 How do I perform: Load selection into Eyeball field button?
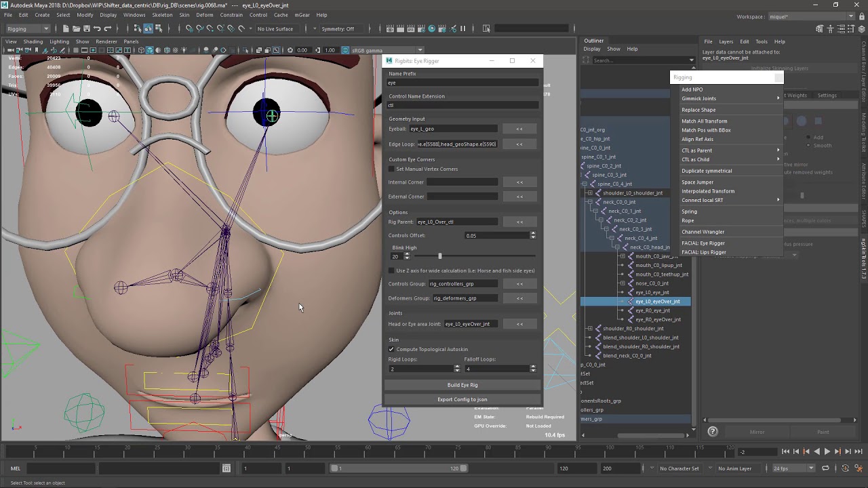click(x=519, y=129)
